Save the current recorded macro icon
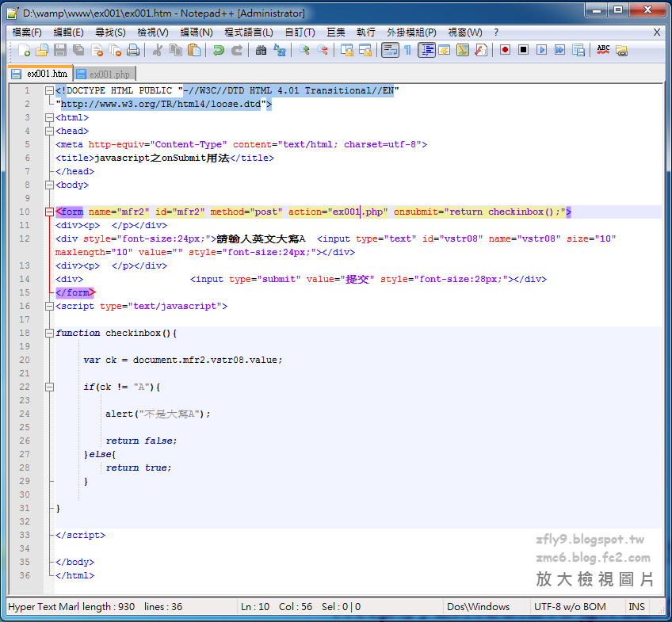The image size is (672, 622). [578, 50]
